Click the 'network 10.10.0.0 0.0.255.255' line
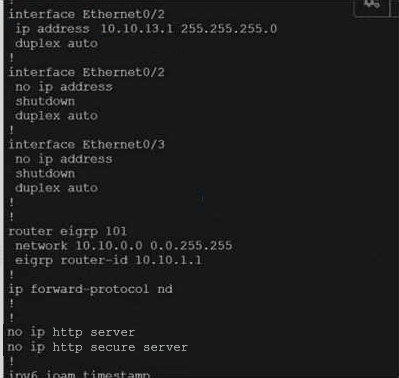Screen dimensions: 399x378 pyautogui.click(x=124, y=246)
